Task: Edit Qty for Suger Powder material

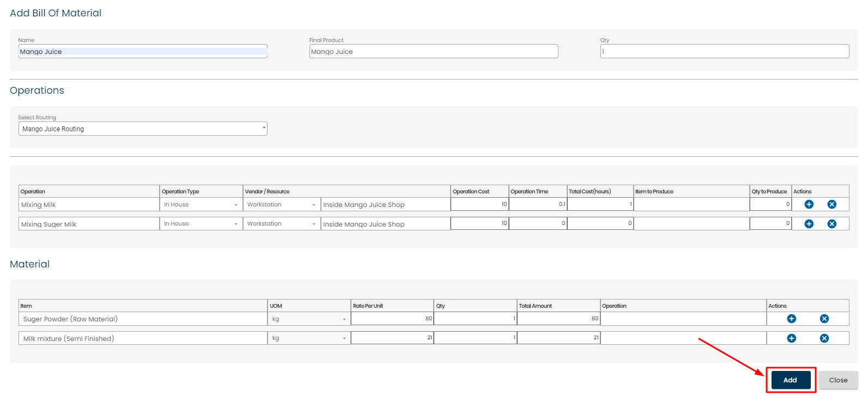Action: (x=475, y=319)
